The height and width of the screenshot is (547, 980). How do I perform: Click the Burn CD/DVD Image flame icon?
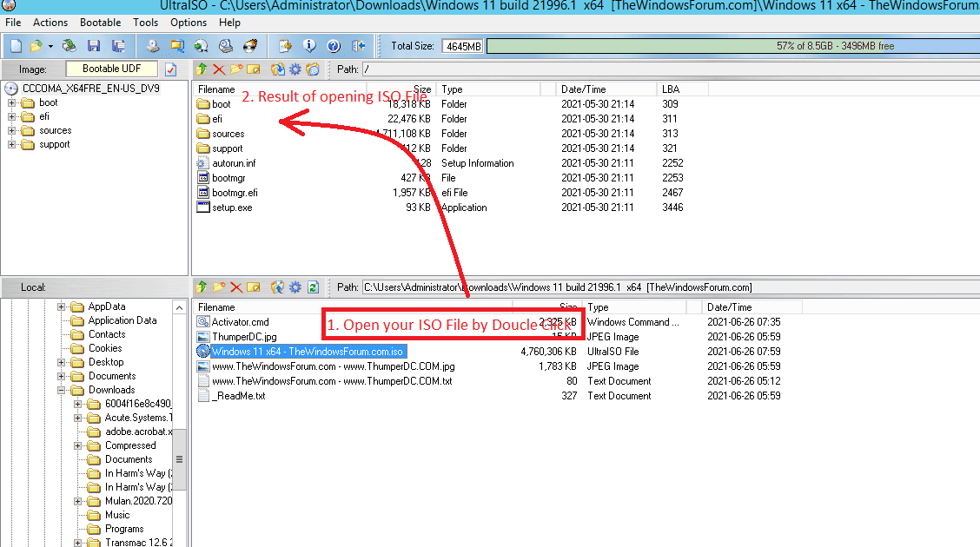(x=250, y=45)
